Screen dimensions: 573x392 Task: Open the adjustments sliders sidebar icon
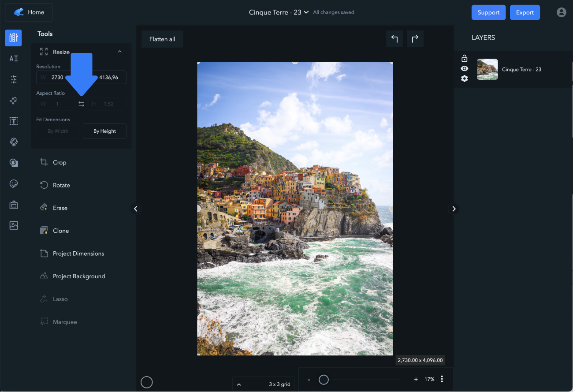[14, 79]
